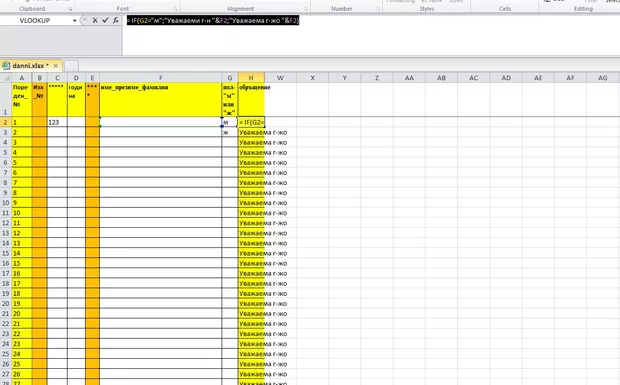Screen dimensions: 620x385
Task: Open the Alignment group dialog launcher
Action: pos(306,9)
